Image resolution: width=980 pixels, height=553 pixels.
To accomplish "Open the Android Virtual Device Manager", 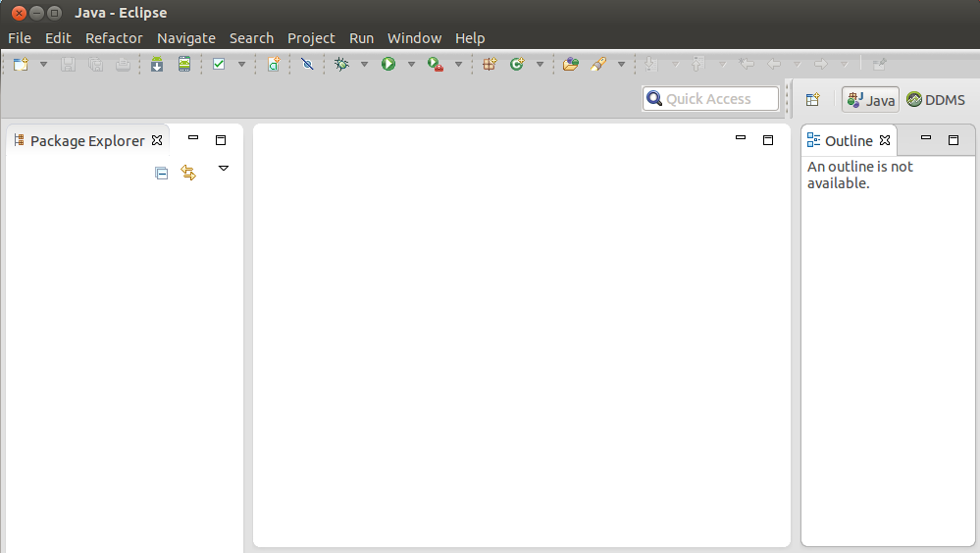I will [184, 64].
